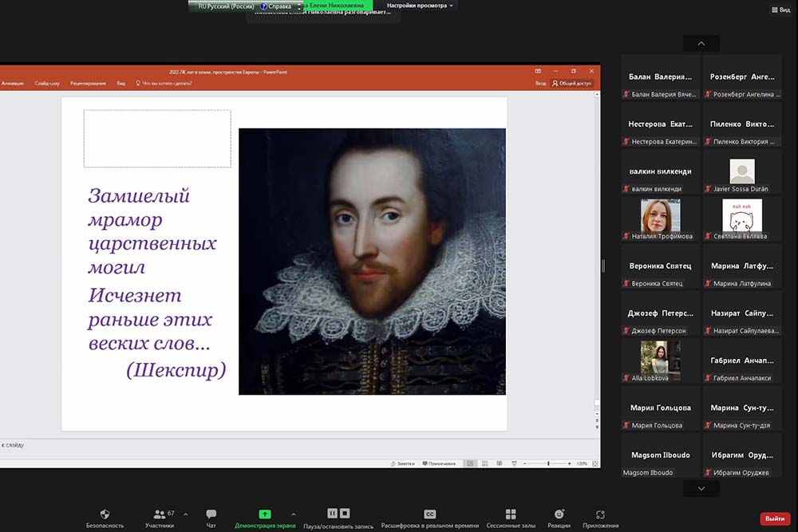
Task: Open the Рецензирование ribbon tab
Action: (x=88, y=83)
